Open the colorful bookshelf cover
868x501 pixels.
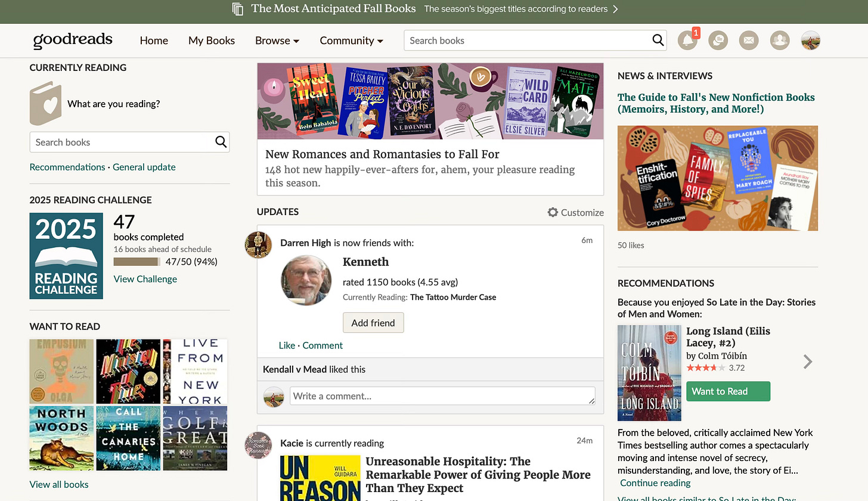tap(128, 372)
